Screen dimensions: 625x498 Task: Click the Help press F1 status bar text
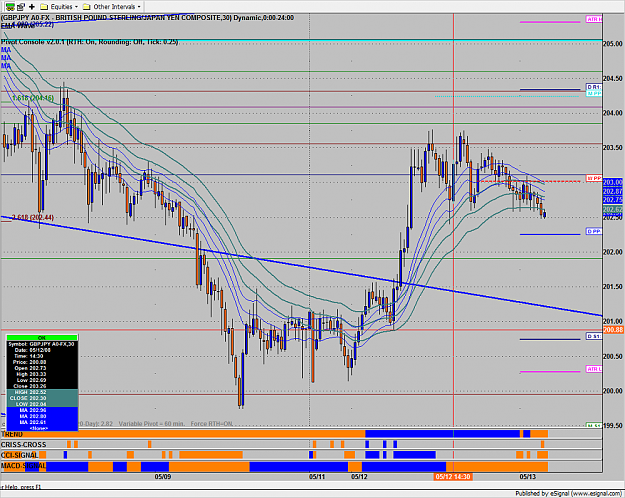click(x=21, y=487)
